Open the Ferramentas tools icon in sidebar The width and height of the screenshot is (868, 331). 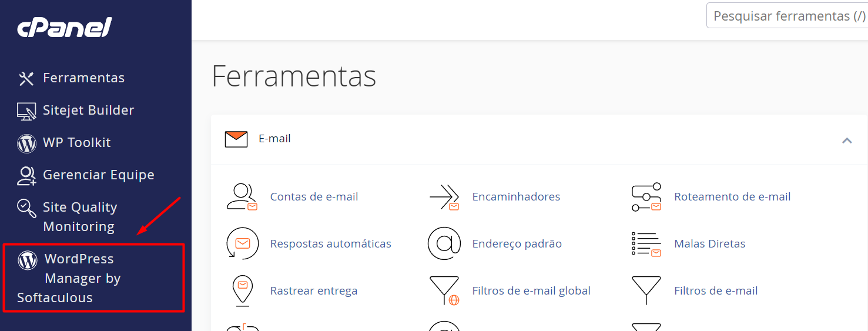click(x=26, y=78)
